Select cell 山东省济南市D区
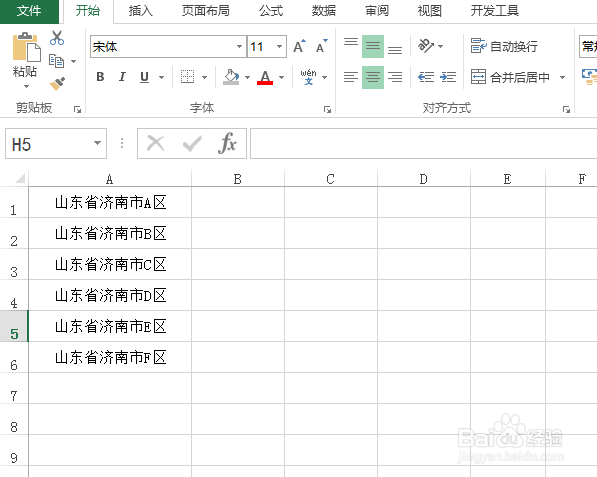Viewport: 597px width, 477px height. (x=110, y=295)
